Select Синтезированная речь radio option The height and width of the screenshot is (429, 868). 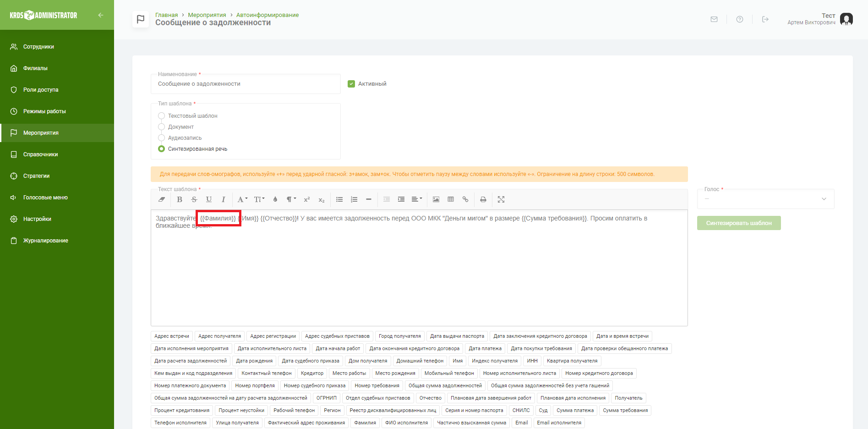click(x=161, y=149)
